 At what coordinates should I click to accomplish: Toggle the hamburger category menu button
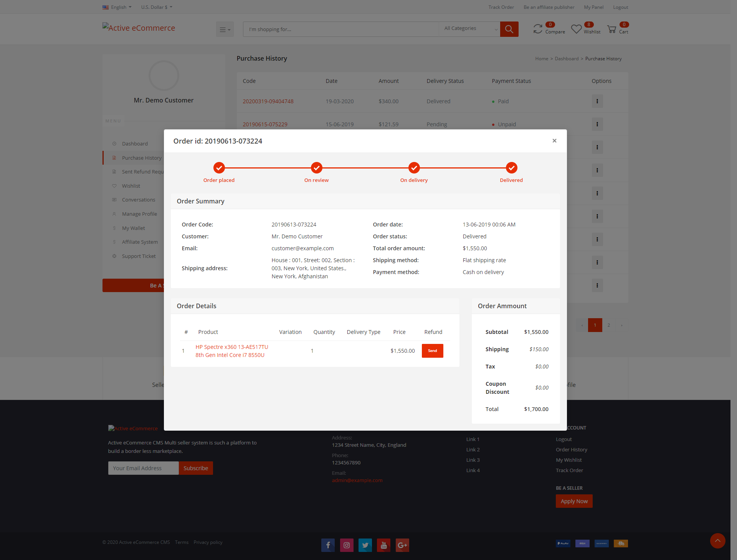pos(225,29)
